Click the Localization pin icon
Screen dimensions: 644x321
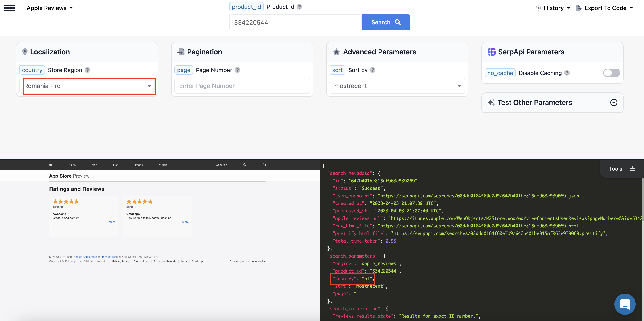tap(25, 52)
